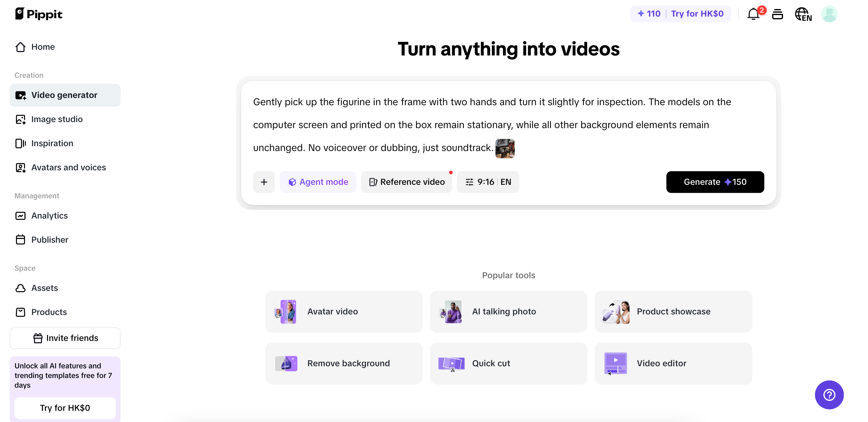Toggle Agent mode for video generation

tap(318, 182)
